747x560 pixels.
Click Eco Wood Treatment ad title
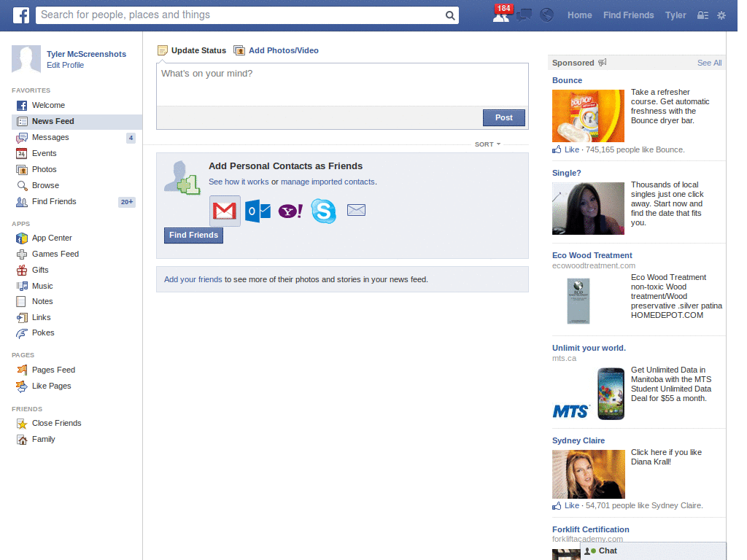[x=592, y=256]
